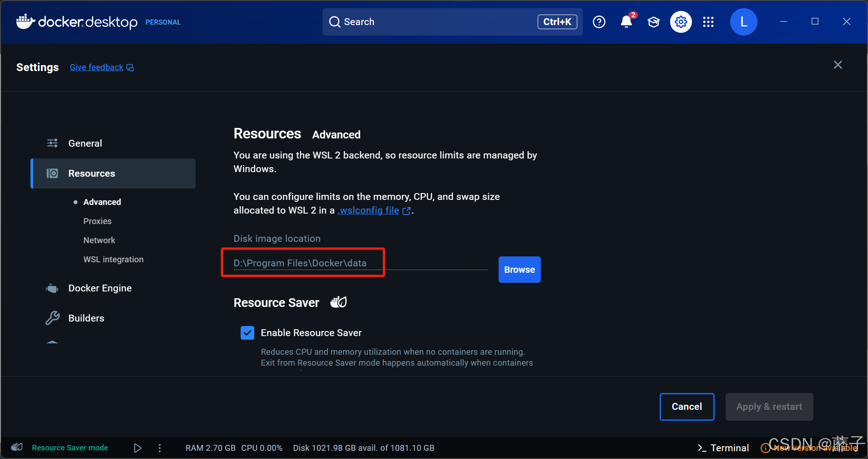The image size is (868, 459).
Task: Close the Settings panel with X
Action: point(838,65)
